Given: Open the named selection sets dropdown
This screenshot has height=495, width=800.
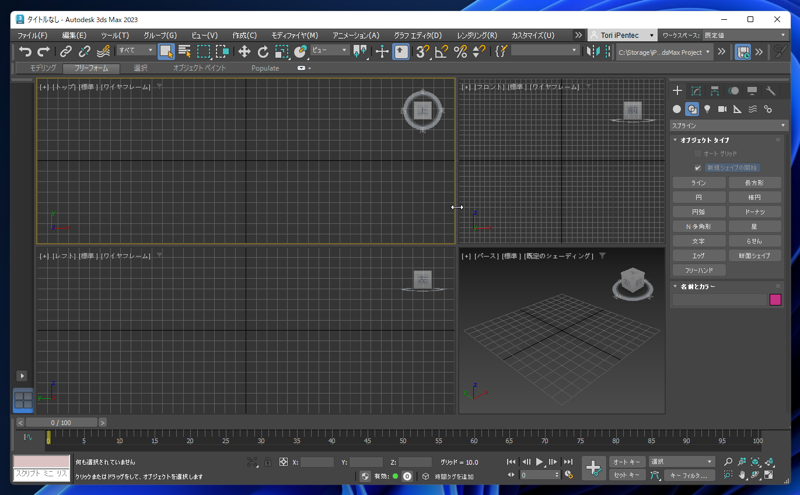Looking at the screenshot, I should (x=545, y=50).
